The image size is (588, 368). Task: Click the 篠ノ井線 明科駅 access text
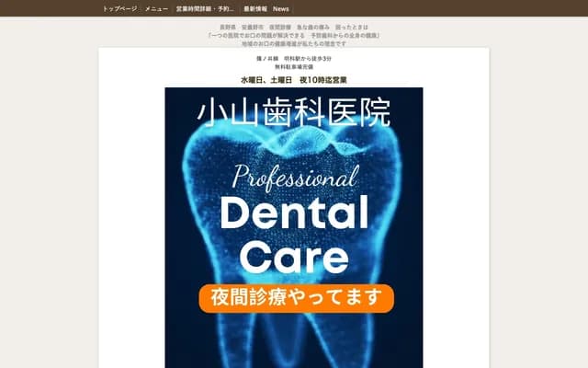pos(293,59)
